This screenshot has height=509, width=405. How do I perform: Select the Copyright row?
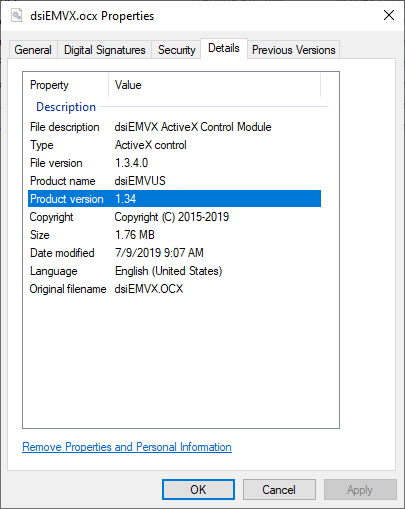(x=174, y=217)
